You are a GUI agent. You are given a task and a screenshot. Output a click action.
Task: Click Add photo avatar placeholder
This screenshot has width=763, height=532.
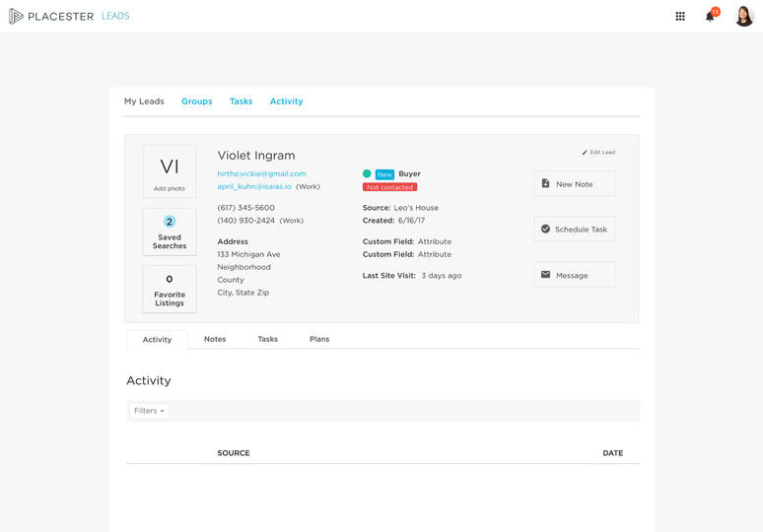(x=170, y=171)
